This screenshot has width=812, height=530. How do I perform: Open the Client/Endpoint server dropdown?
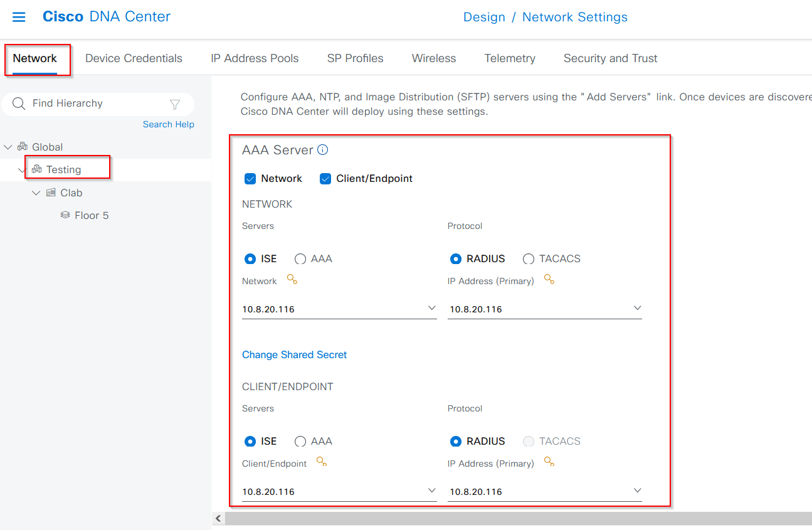click(339, 491)
